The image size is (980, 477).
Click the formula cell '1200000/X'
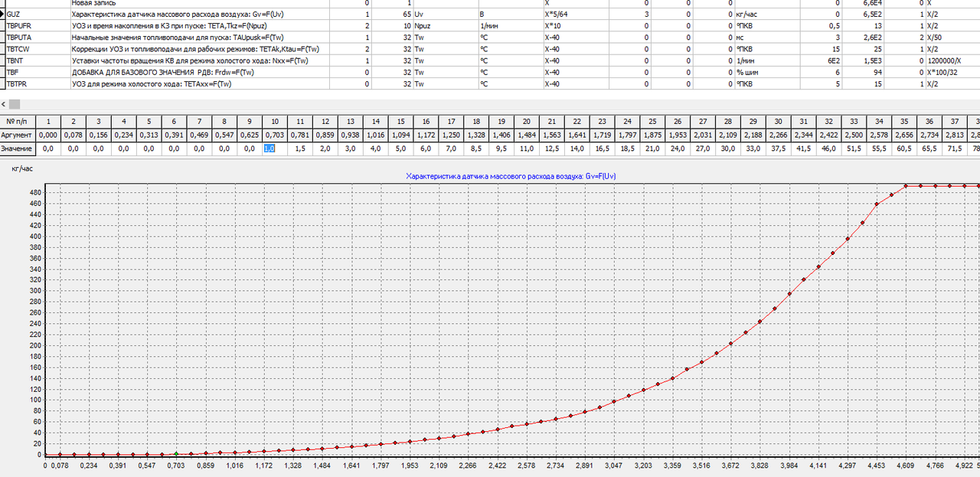coord(944,60)
